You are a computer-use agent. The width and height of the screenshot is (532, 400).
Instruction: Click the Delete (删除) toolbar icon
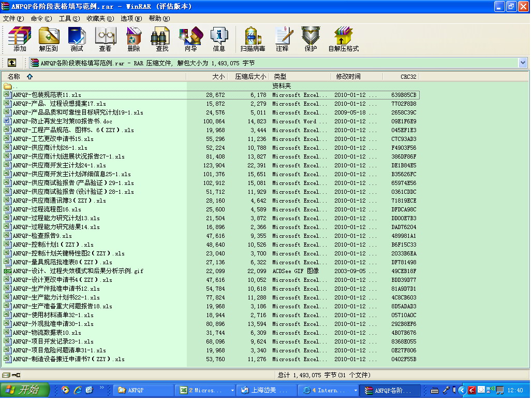click(134, 39)
